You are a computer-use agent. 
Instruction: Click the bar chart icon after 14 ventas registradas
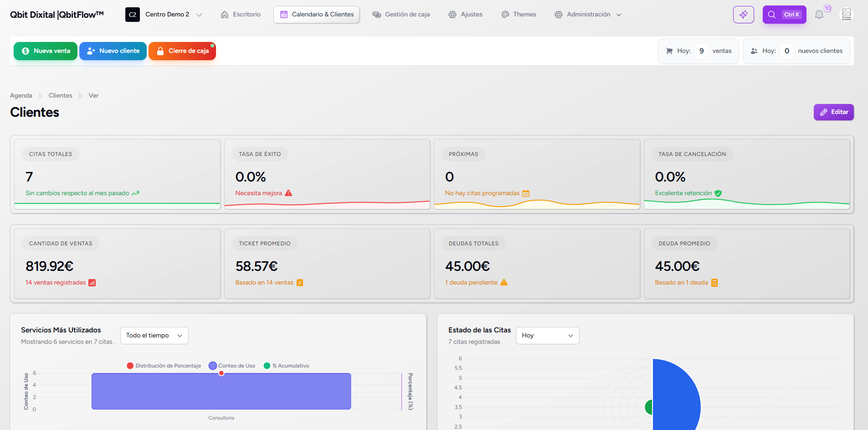92,283
